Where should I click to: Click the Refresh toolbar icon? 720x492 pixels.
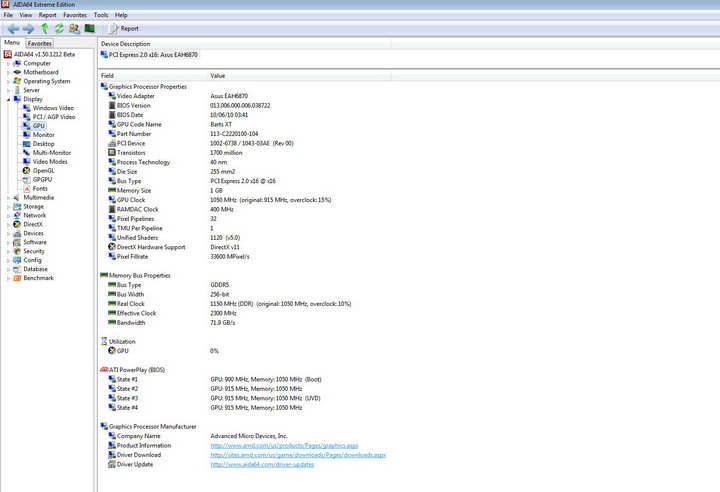[x=59, y=28]
